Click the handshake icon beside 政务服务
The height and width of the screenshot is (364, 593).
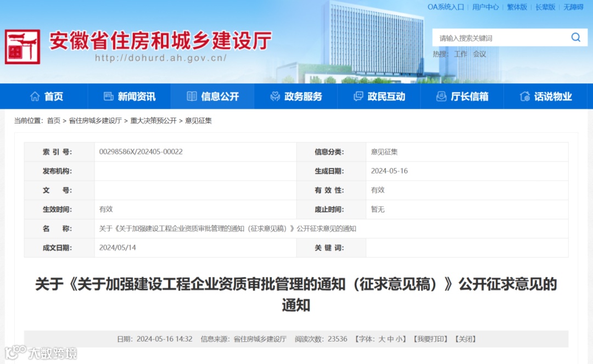(x=275, y=97)
